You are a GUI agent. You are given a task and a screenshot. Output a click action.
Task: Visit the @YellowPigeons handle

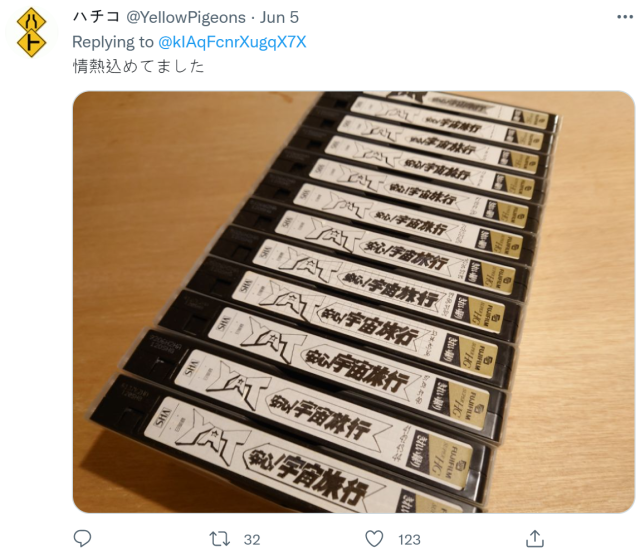click(186, 18)
